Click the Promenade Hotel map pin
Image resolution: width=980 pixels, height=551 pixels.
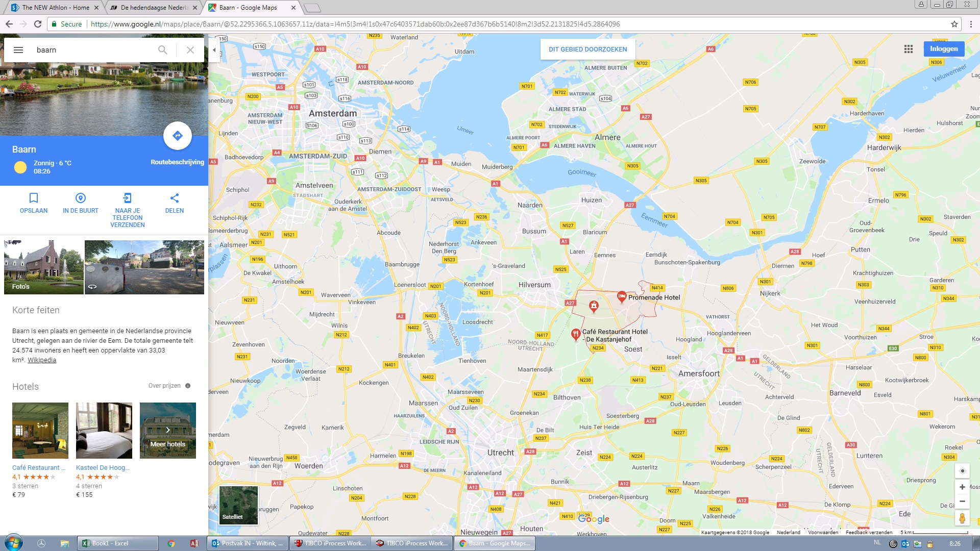coord(622,296)
